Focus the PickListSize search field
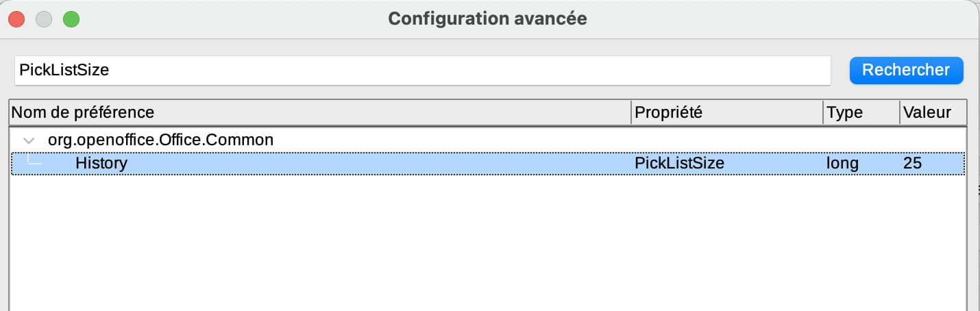The image size is (980, 311). tap(422, 70)
